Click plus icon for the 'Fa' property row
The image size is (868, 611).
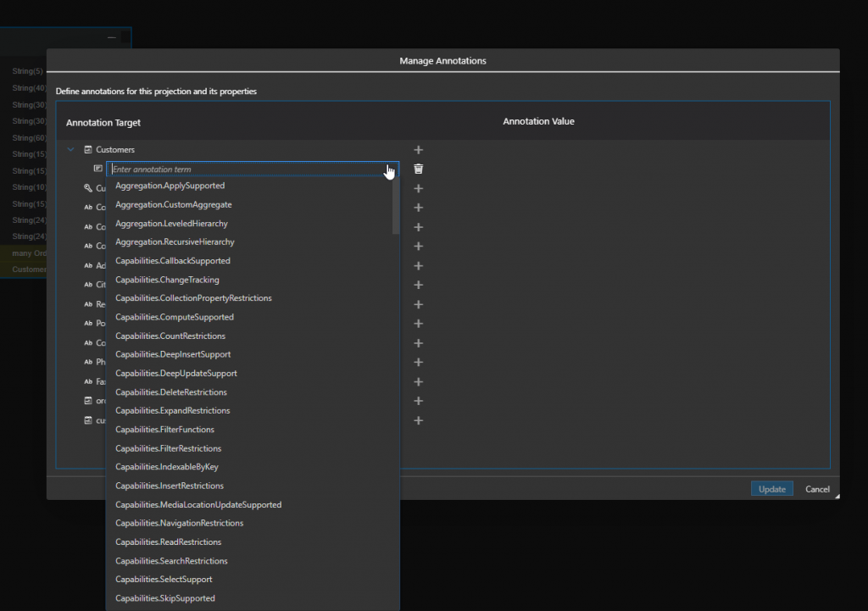click(419, 382)
